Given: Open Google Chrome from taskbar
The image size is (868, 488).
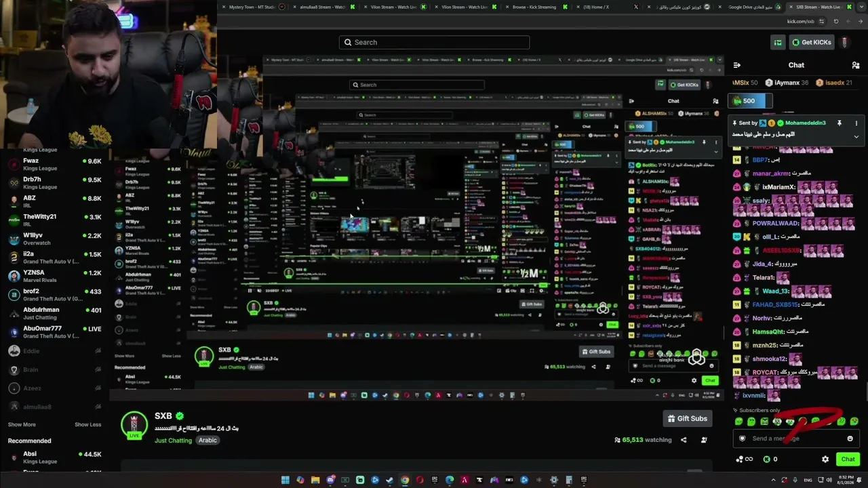Looking at the screenshot, I should pyautogui.click(x=405, y=481).
